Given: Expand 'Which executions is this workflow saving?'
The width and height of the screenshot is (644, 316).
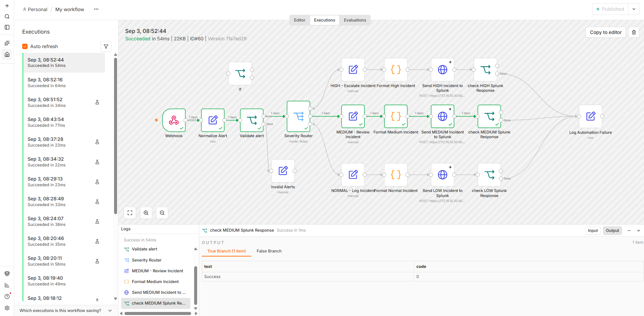Looking at the screenshot, I should 66,311.
